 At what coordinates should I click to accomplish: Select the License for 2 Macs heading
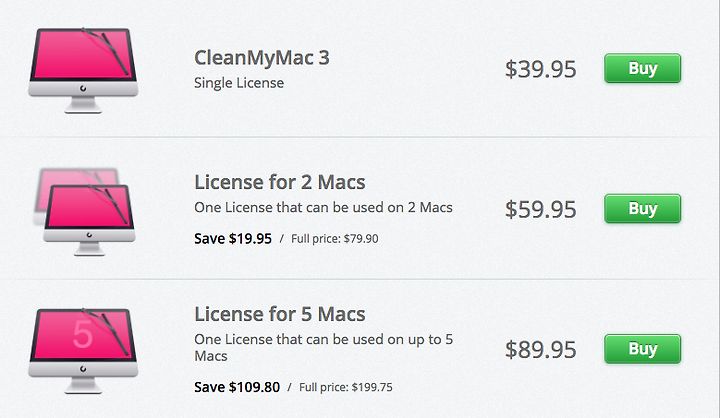coord(280,182)
